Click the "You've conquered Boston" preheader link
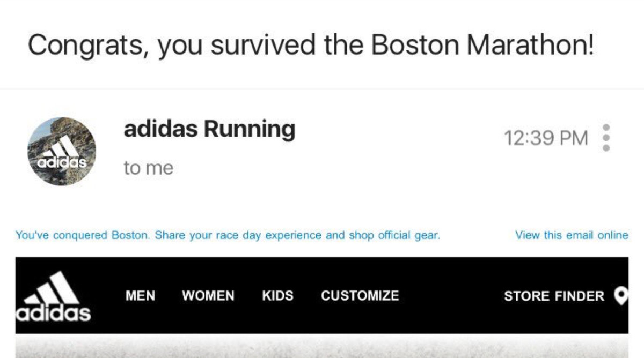The width and height of the screenshot is (644, 358). coord(228,235)
